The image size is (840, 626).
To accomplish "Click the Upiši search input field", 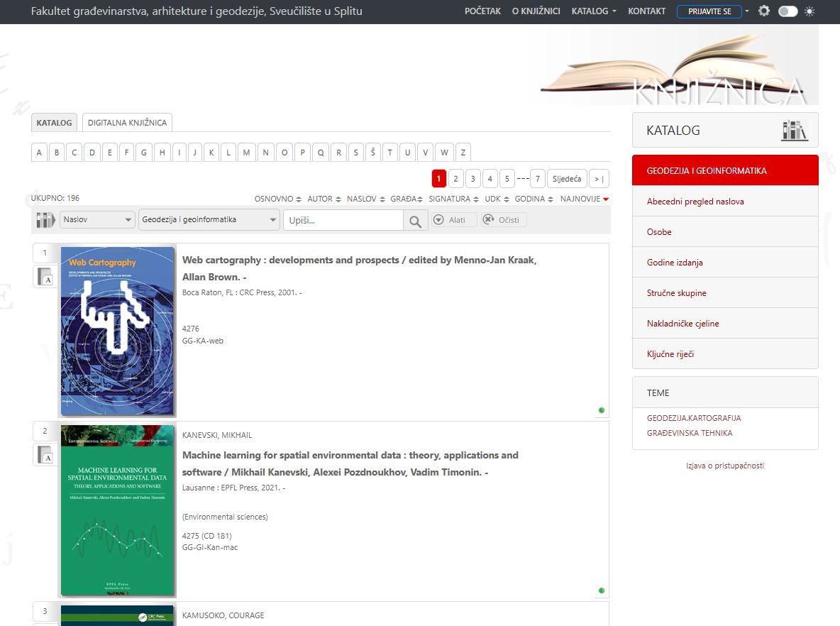I will coord(343,220).
